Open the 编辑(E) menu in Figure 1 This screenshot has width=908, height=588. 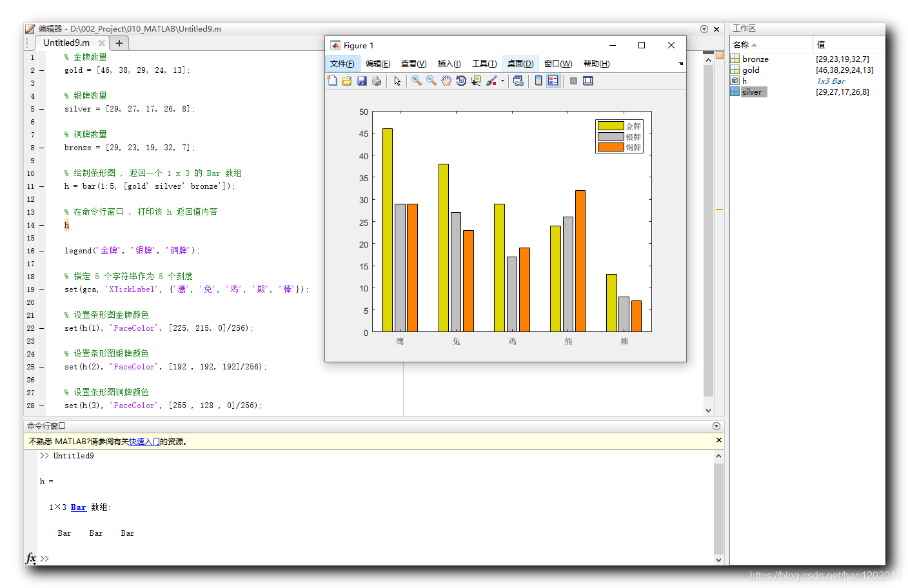pyautogui.click(x=378, y=63)
